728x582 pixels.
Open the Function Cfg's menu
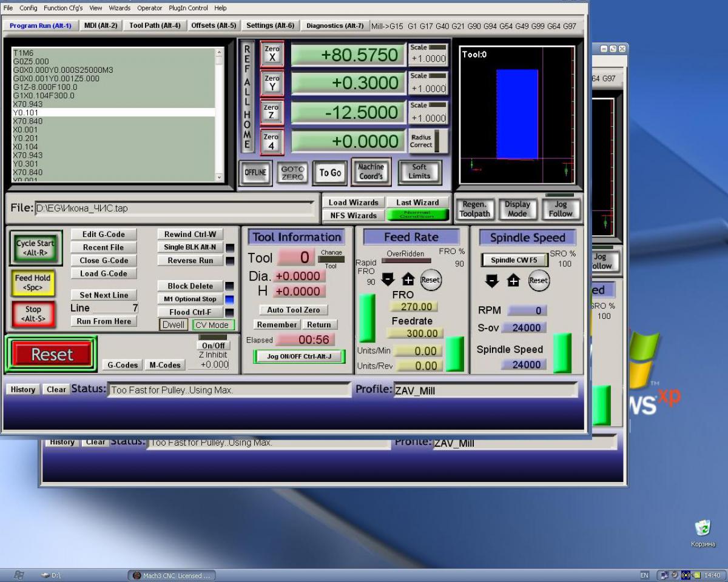[x=63, y=8]
